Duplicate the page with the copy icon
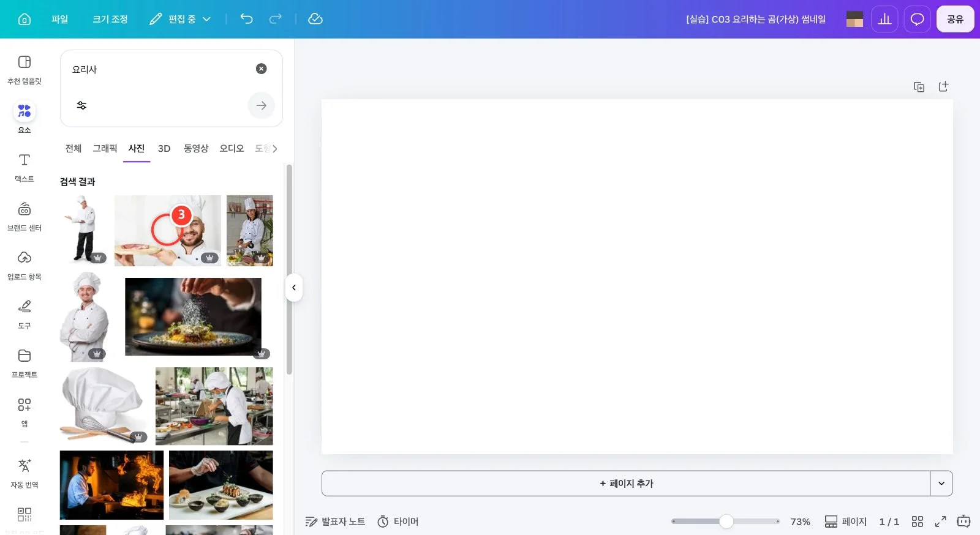 pyautogui.click(x=919, y=87)
